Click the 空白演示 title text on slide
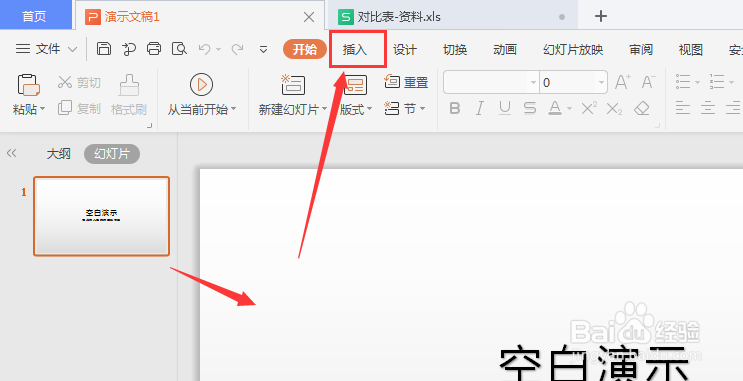Screen dimensions: 743x381 click(594, 363)
